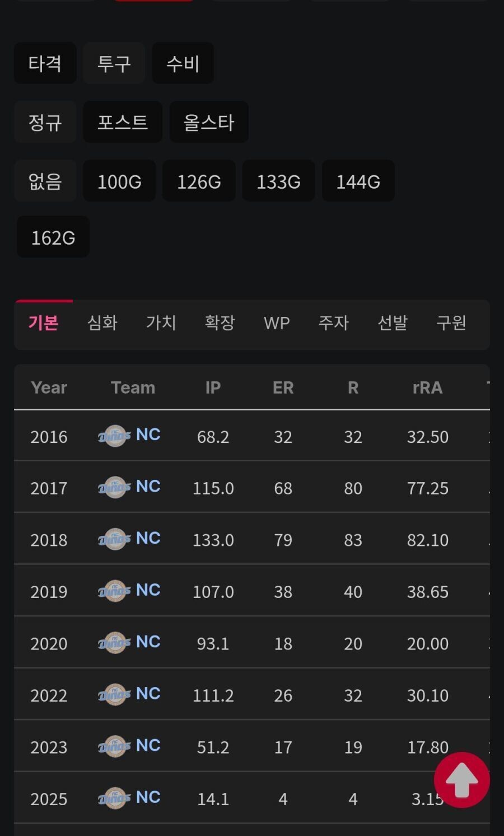
Task: Click the NC Dinos logo in 2025 row
Action: [x=114, y=798]
